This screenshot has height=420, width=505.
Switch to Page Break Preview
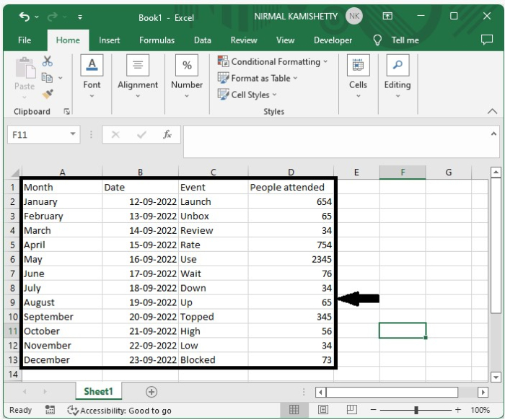tap(352, 410)
